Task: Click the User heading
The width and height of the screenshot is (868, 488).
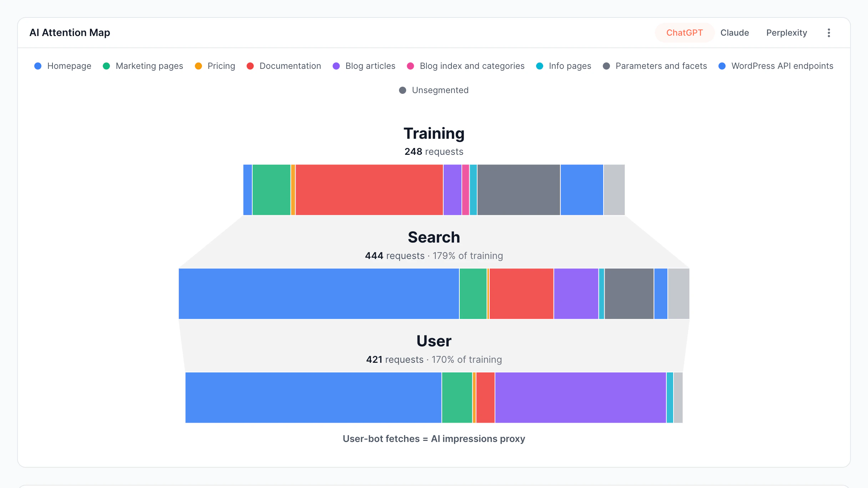Action: coord(434,341)
